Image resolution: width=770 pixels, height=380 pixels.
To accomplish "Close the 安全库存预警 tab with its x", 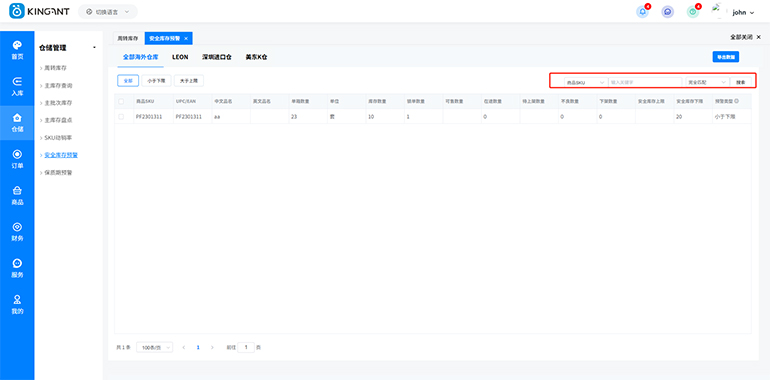I will [x=186, y=38].
